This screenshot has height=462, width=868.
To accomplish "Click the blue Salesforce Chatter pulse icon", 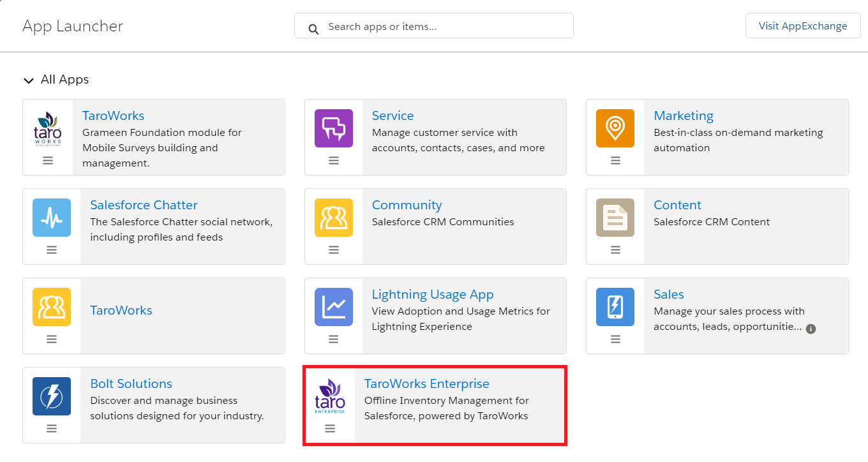I will tap(52, 218).
